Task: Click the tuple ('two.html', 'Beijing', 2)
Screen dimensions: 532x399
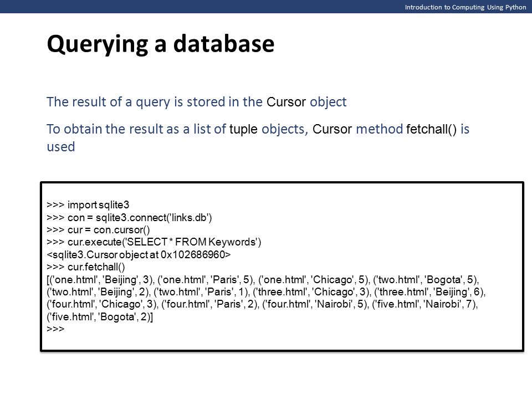Action: click(x=98, y=292)
